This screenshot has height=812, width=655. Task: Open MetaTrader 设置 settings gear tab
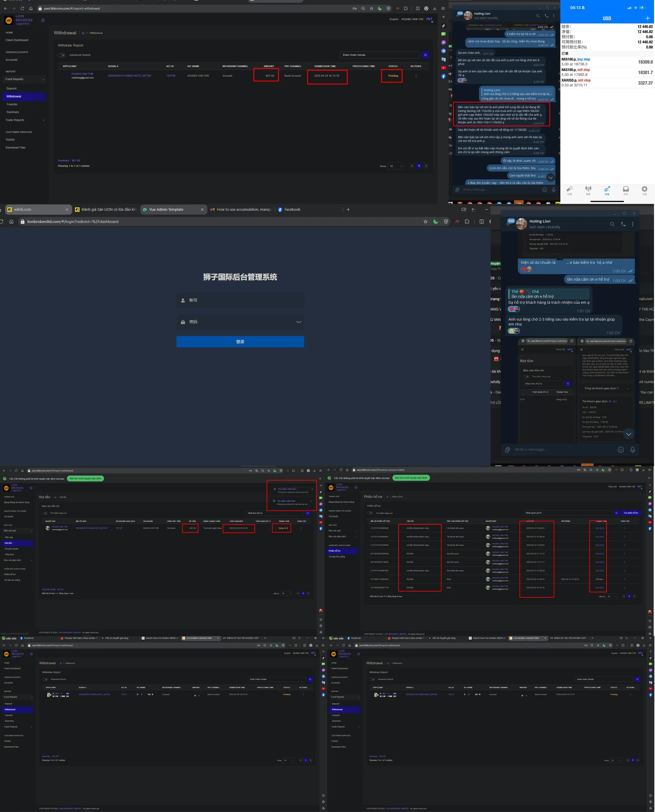[x=645, y=190]
